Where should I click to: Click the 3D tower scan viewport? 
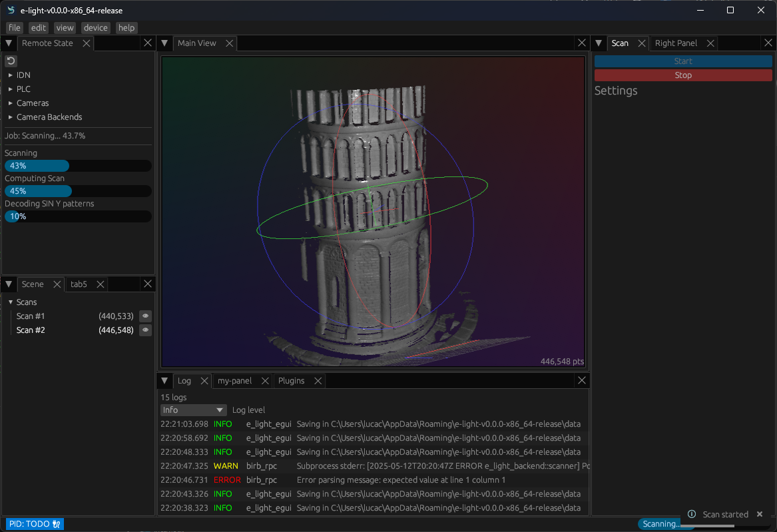tap(373, 212)
